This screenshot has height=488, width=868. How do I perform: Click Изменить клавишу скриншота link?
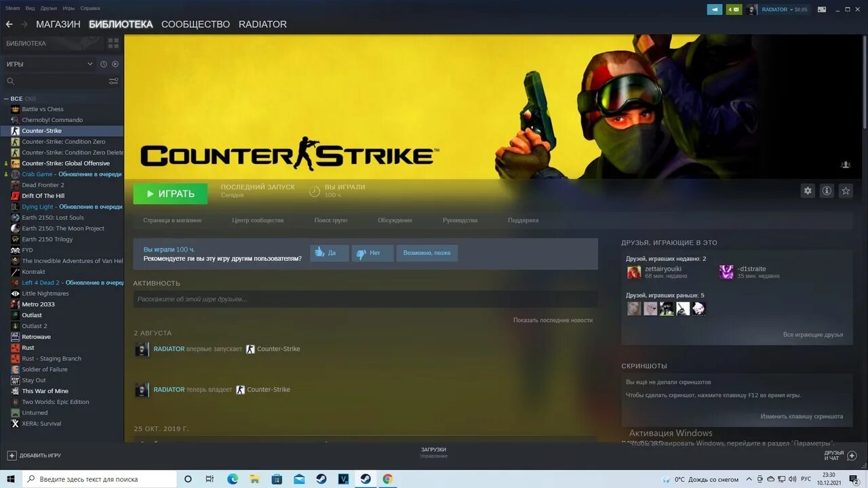802,416
